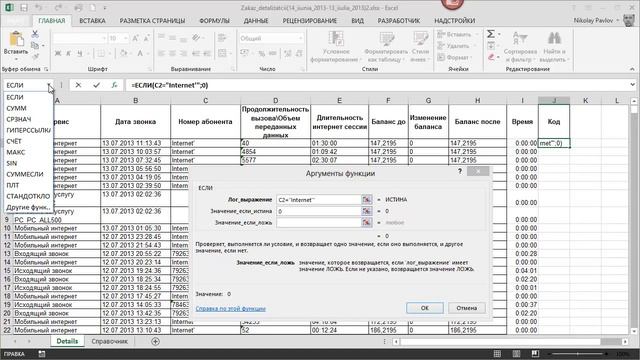Click the Save icon in quick access toolbar

point(24,8)
